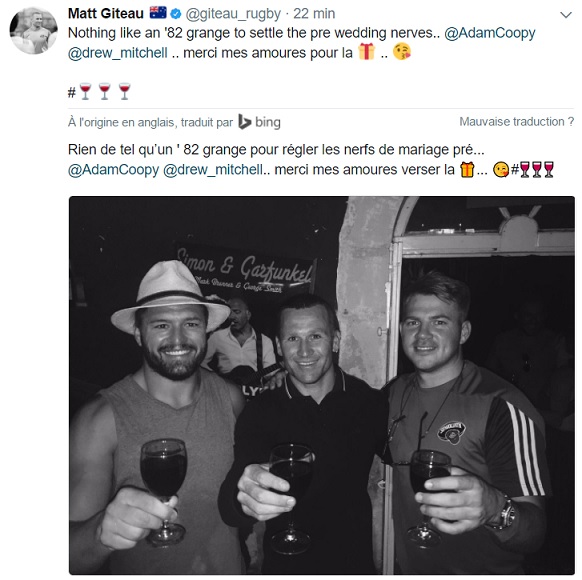The height and width of the screenshot is (580, 582).
Task: Click the gift emoji in original tweet
Action: pos(366,52)
